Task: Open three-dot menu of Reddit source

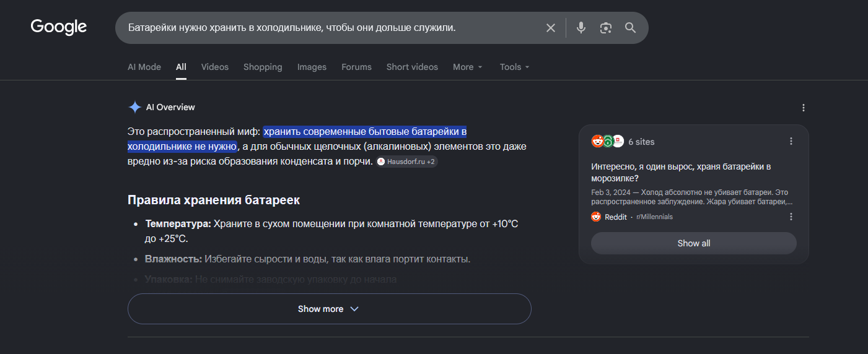Action: pyautogui.click(x=791, y=217)
